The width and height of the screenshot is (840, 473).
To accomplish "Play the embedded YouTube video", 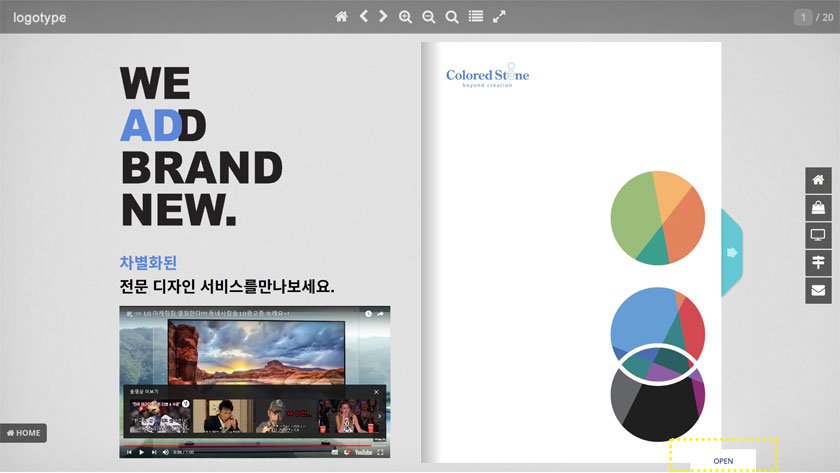I will click(140, 452).
